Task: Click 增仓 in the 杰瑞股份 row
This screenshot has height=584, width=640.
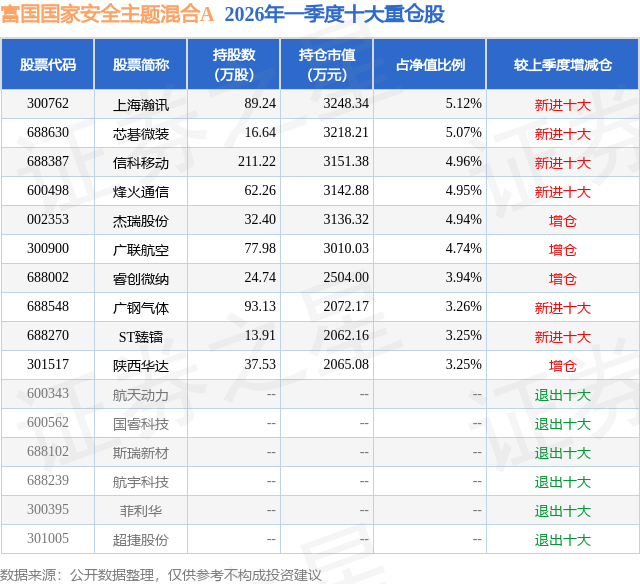Action: pyautogui.click(x=563, y=221)
